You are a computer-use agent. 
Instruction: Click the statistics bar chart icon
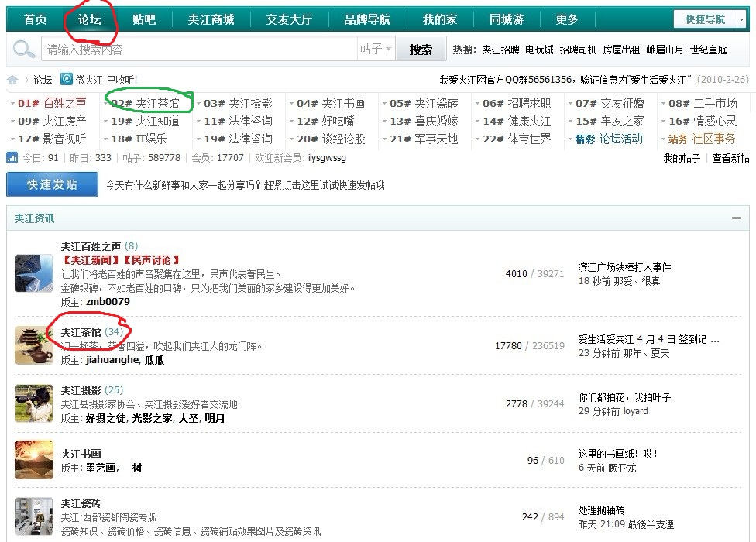click(x=12, y=158)
